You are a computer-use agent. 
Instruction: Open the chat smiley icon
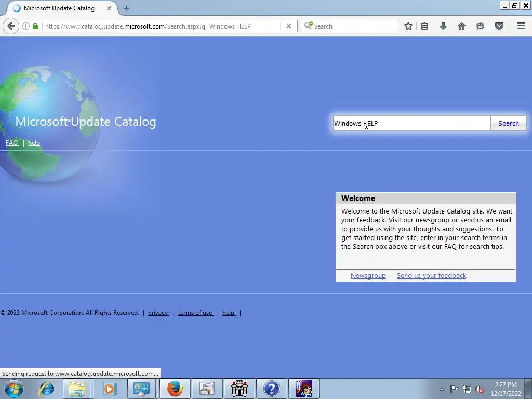[480, 26]
